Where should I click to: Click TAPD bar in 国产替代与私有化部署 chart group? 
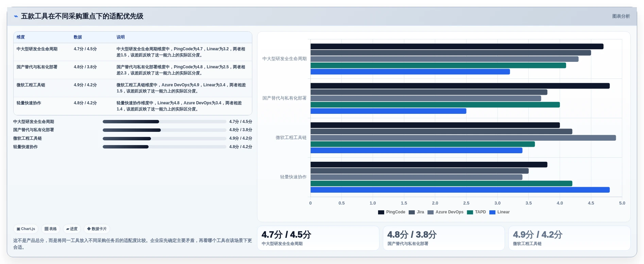(435, 105)
